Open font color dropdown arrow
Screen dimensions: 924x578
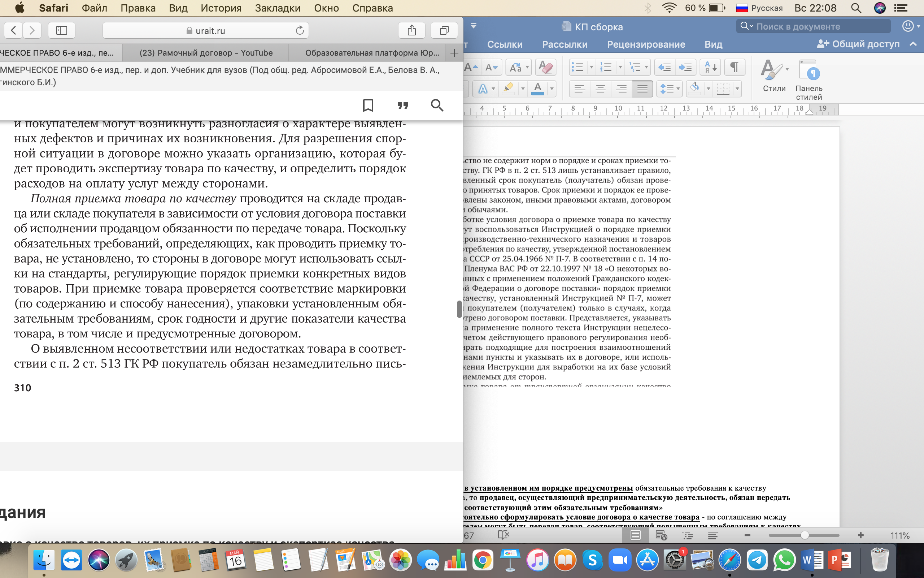pyautogui.click(x=552, y=89)
